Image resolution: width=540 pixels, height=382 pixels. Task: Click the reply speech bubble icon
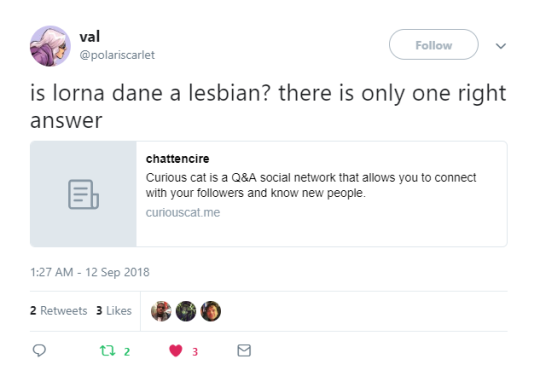pyautogui.click(x=39, y=350)
